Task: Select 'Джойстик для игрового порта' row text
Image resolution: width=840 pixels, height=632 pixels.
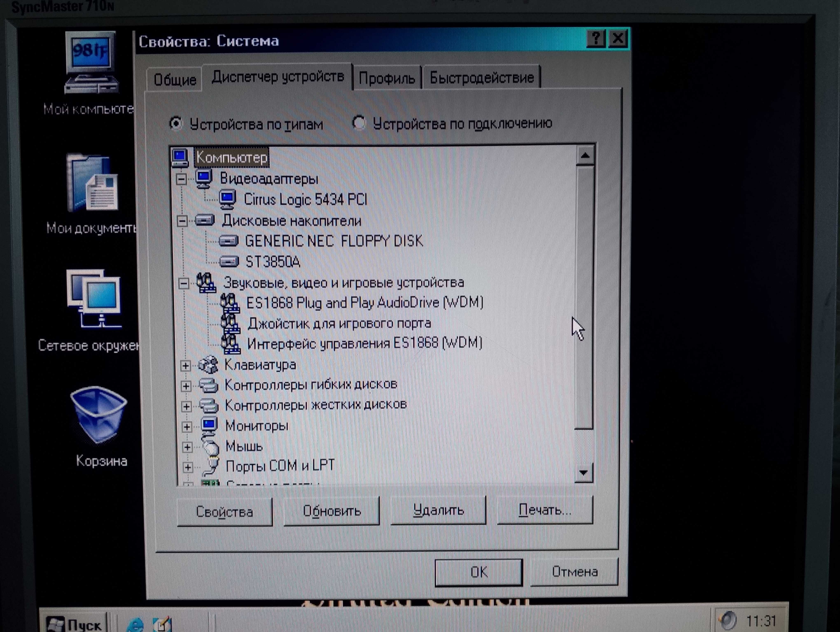Action: (x=339, y=323)
